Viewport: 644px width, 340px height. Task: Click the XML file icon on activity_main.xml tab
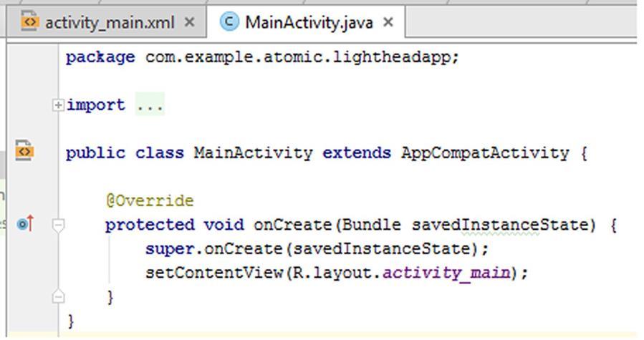(x=29, y=21)
